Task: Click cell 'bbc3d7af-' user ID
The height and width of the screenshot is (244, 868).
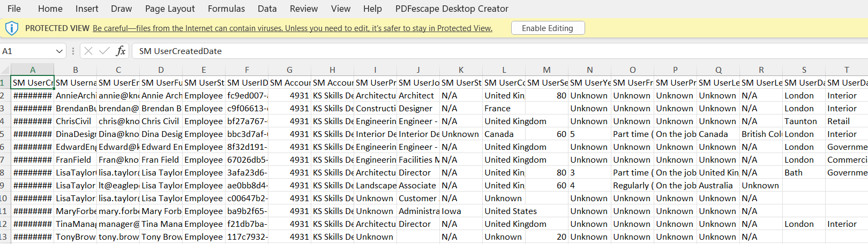Action: (247, 134)
